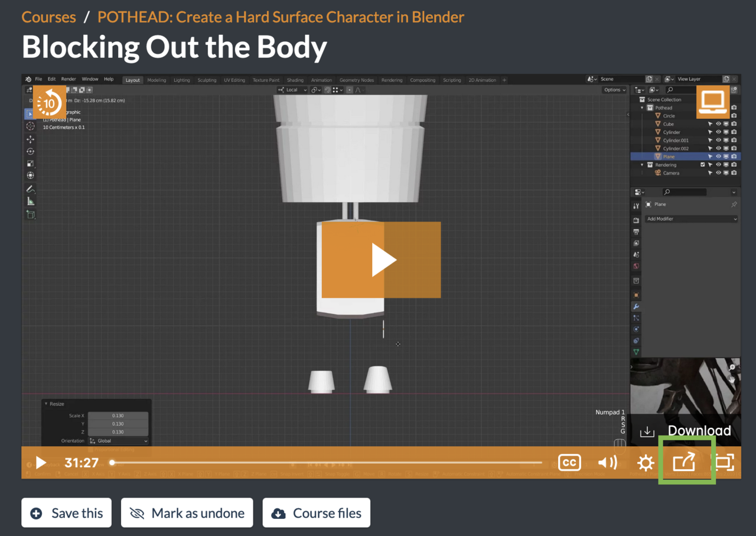The height and width of the screenshot is (536, 756).
Task: Switch to the Sculpting workspace tab
Action: coord(207,80)
